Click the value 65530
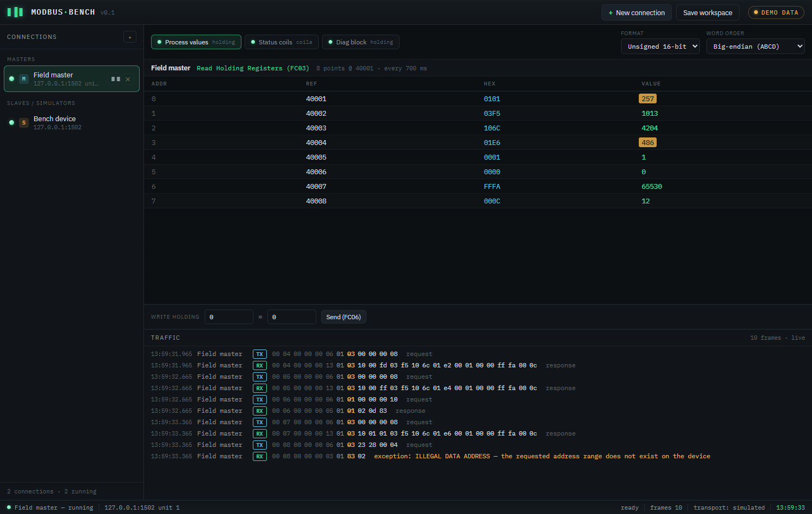This screenshot has height=514, width=812. click(652, 187)
